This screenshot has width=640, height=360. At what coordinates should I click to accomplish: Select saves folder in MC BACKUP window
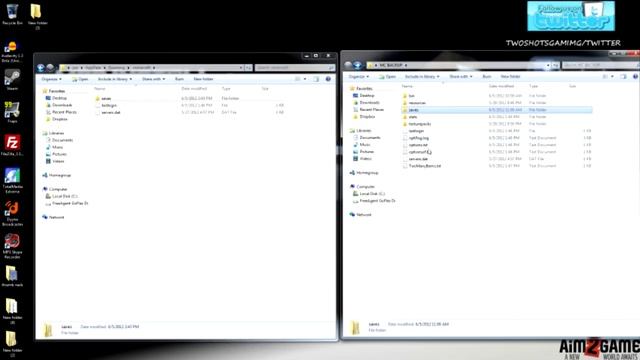[x=497, y=110]
